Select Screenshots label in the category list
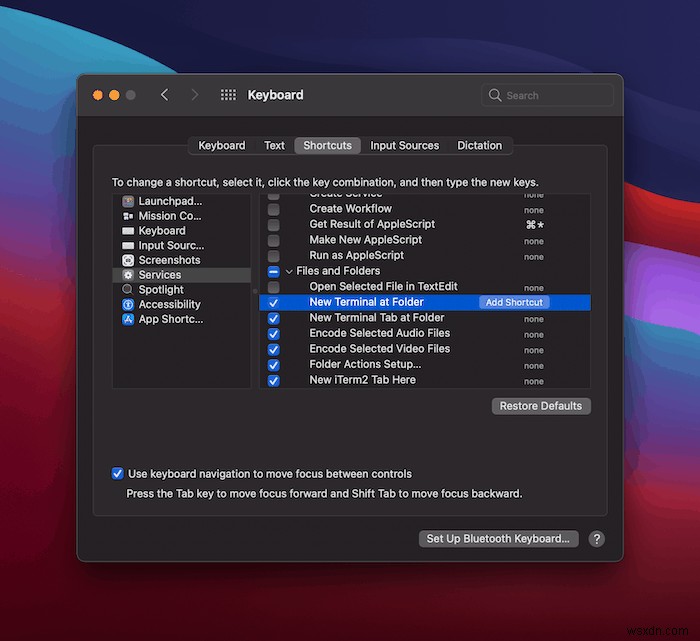The image size is (700, 641). [x=169, y=260]
